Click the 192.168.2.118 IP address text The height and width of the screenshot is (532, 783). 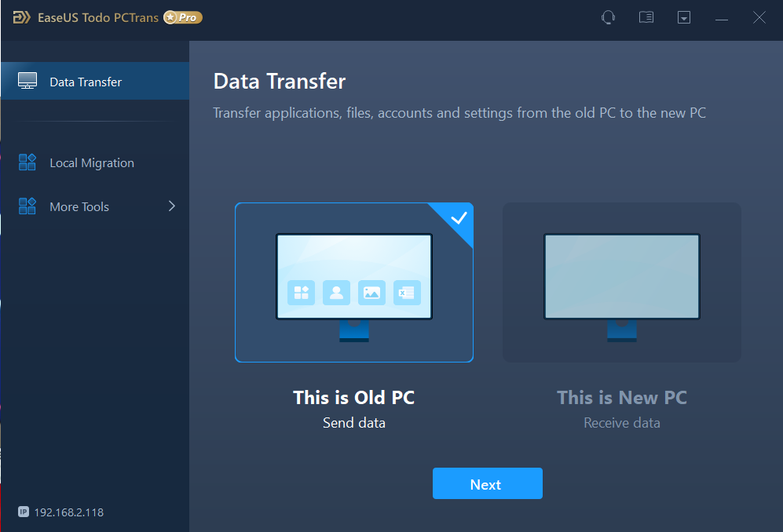pos(69,512)
